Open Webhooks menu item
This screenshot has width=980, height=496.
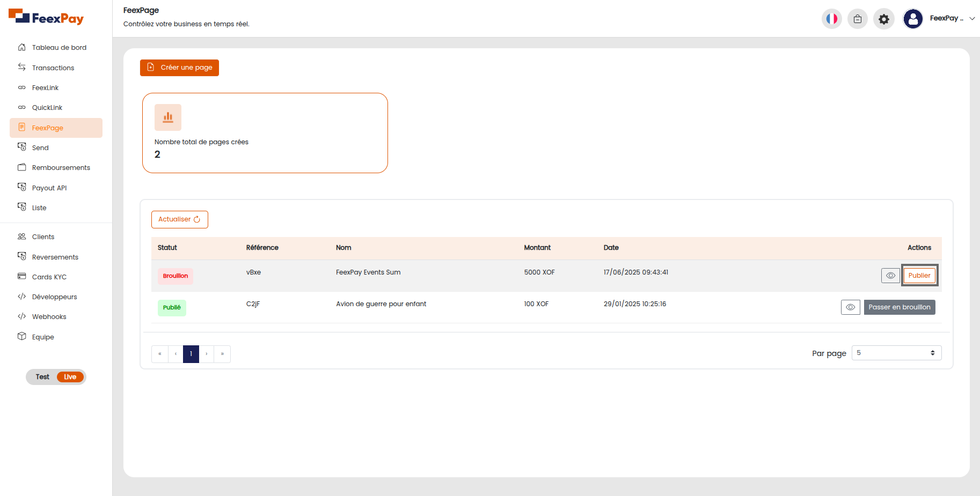tap(56, 316)
